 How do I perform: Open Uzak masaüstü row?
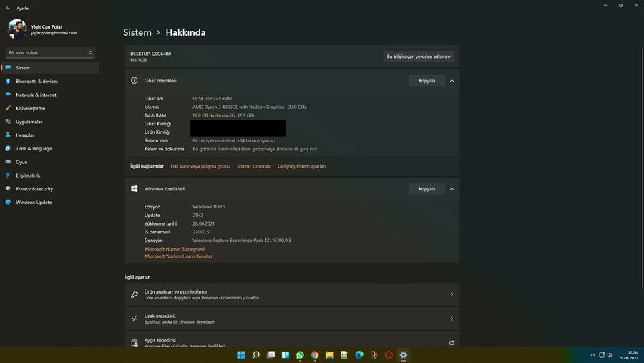[292, 319]
